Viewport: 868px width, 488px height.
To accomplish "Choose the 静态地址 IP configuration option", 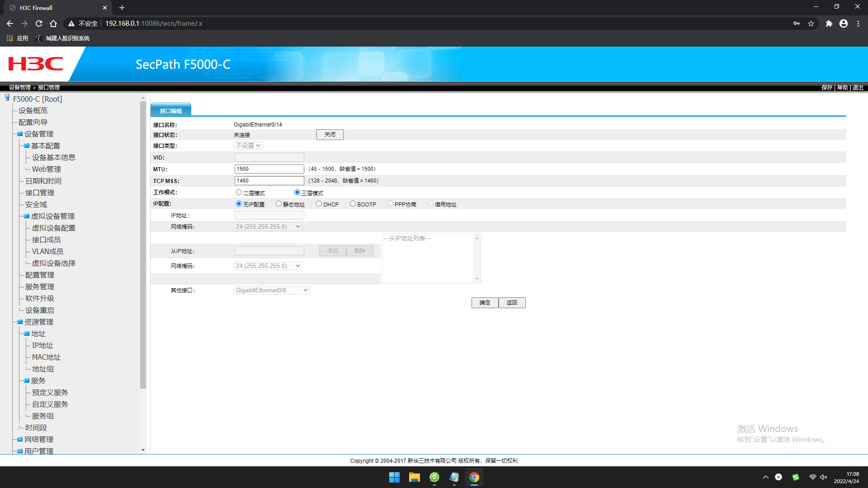I will click(x=278, y=204).
